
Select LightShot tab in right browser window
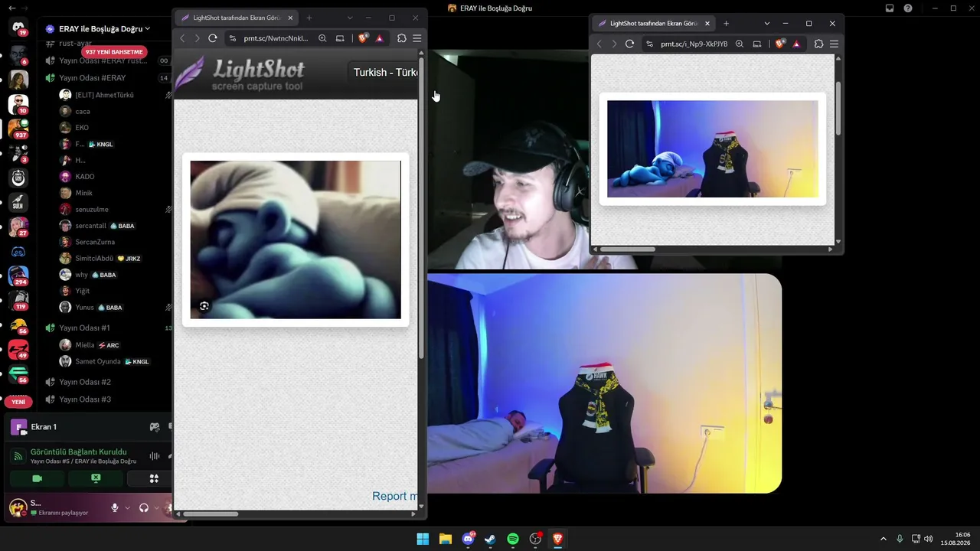click(654, 24)
